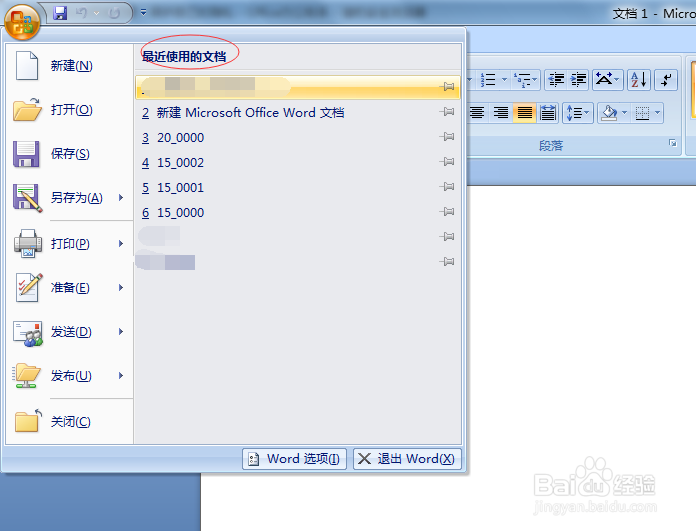This screenshot has width=696, height=531.
Task: Click the Borders icon in ribbon
Action: click(x=642, y=113)
